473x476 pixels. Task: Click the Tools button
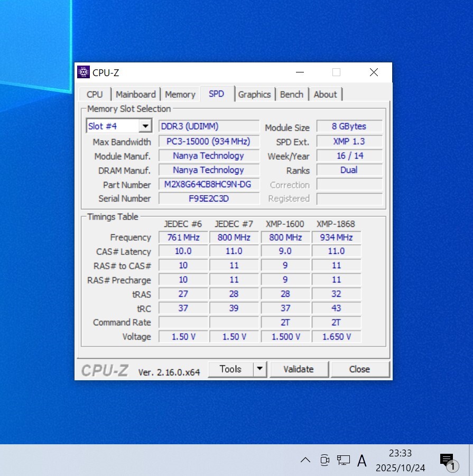point(230,369)
